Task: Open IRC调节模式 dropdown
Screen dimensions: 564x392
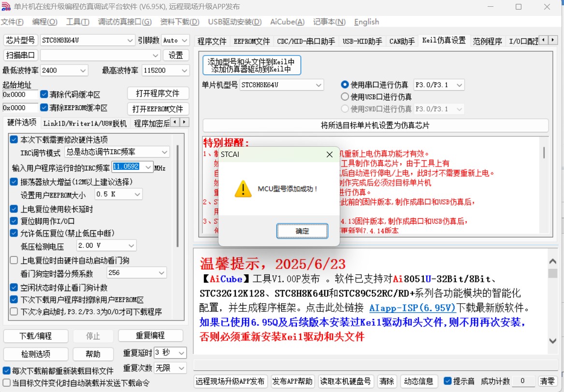Action: (117, 152)
